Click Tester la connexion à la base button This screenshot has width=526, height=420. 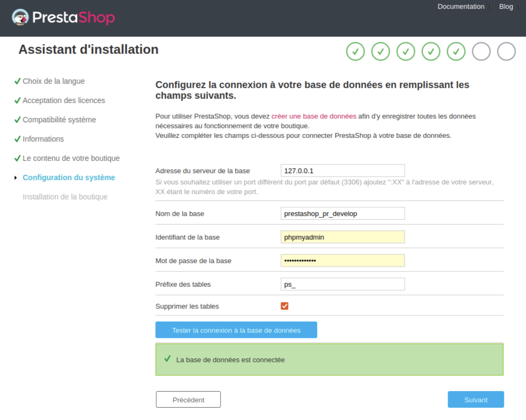coord(236,330)
